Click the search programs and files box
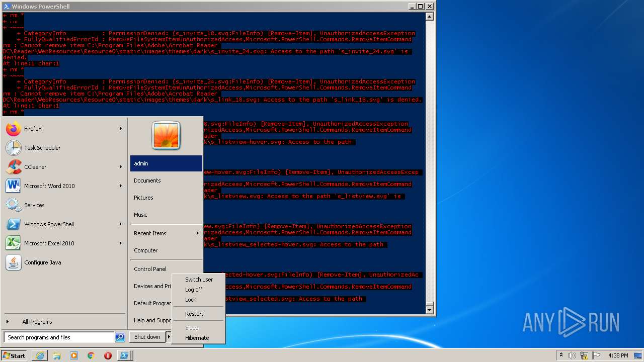The height and width of the screenshot is (362, 644). click(59, 337)
